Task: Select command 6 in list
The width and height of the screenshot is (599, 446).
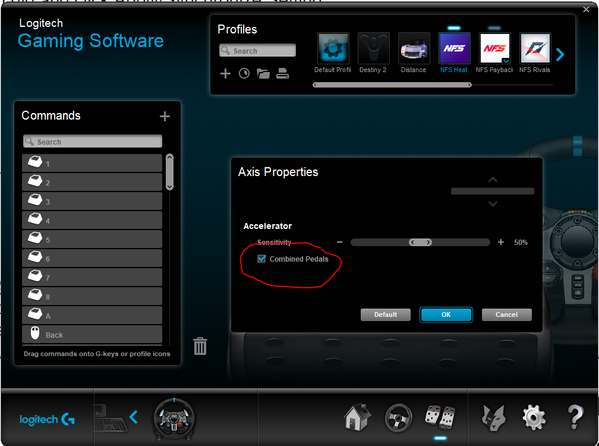Action: click(92, 258)
